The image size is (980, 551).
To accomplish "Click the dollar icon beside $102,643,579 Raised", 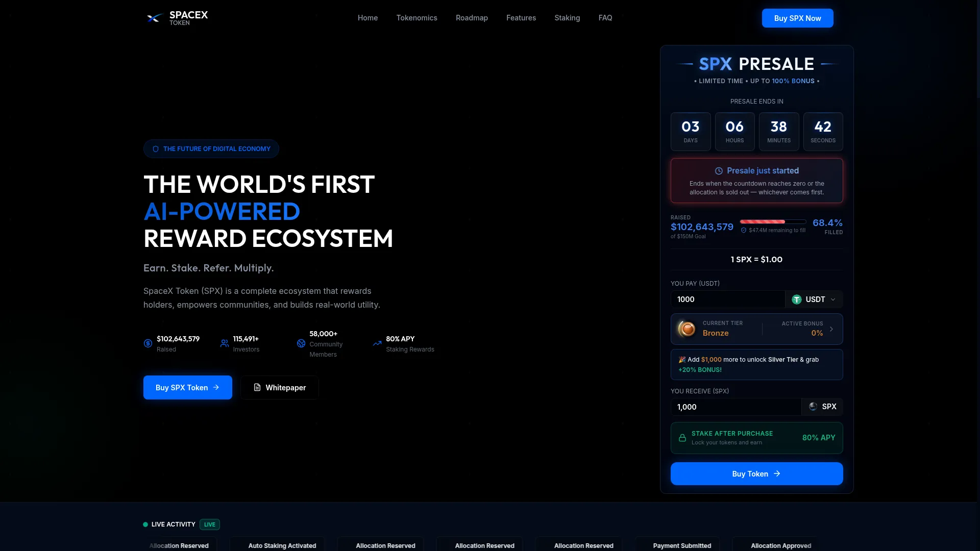I will click(148, 343).
